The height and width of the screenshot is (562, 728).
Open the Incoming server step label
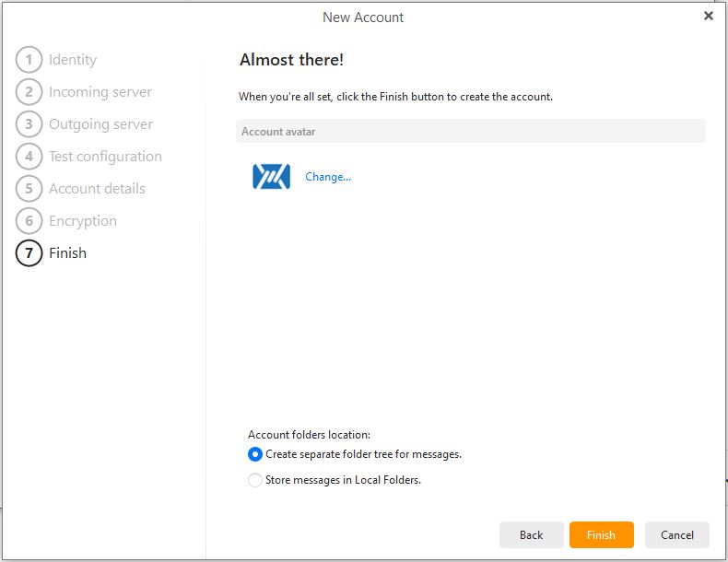(100, 92)
